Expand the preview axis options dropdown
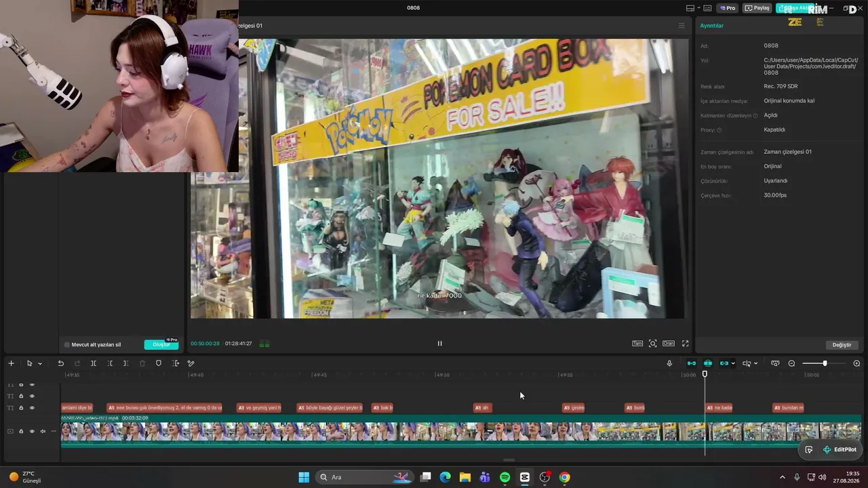 click(x=755, y=363)
